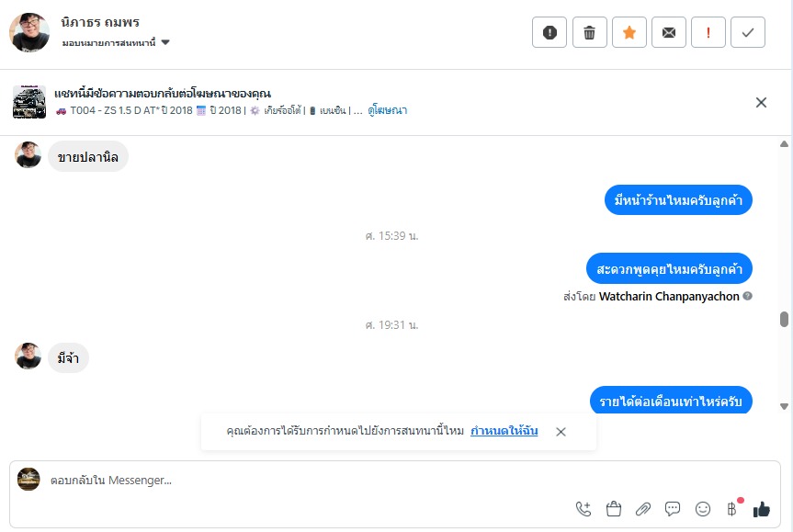Toggle the orange star follow-up marker
Image resolution: width=793 pixels, height=532 pixels.
click(x=629, y=33)
